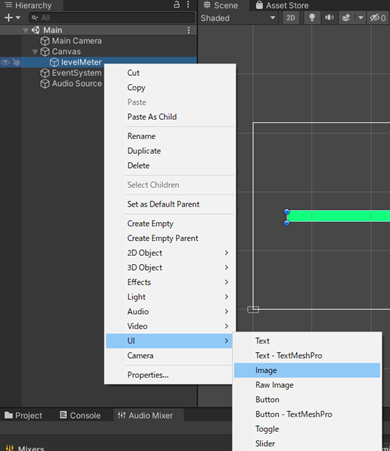Click the EventSystem cube icon
The width and height of the screenshot is (390, 451).
[x=45, y=73]
